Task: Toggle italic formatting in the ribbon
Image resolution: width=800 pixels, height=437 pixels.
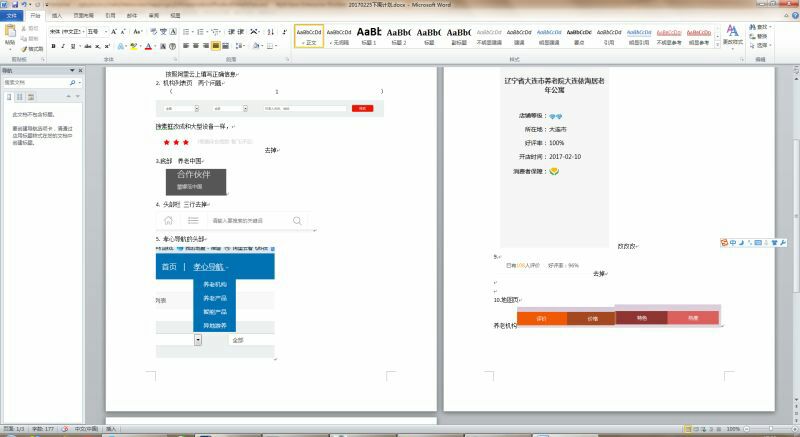Action: click(63, 46)
